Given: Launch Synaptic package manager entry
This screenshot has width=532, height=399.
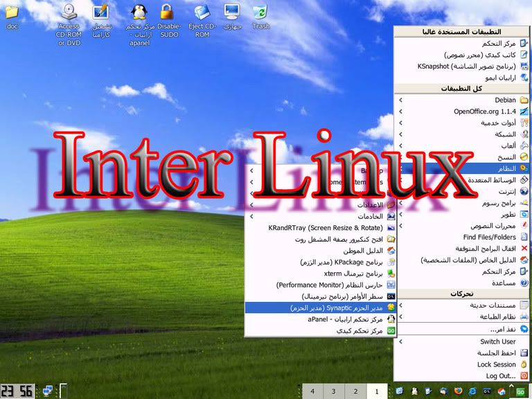Looking at the screenshot, I should click(x=321, y=308).
